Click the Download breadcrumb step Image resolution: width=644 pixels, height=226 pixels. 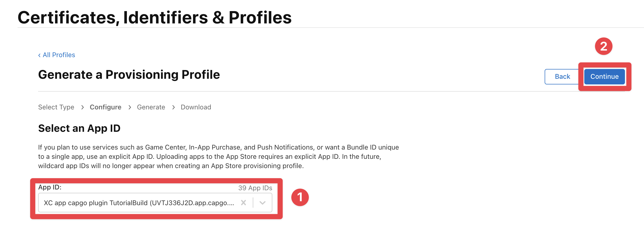coord(196,107)
